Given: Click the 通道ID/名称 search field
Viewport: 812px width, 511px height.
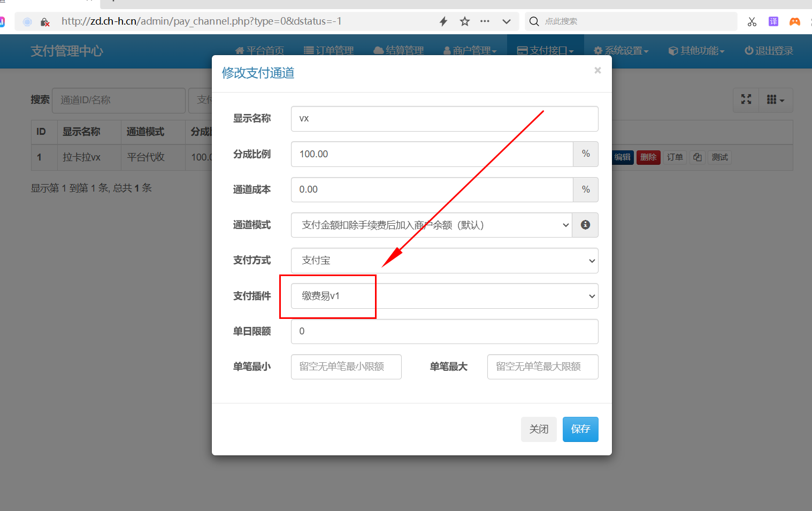Looking at the screenshot, I should point(118,100).
